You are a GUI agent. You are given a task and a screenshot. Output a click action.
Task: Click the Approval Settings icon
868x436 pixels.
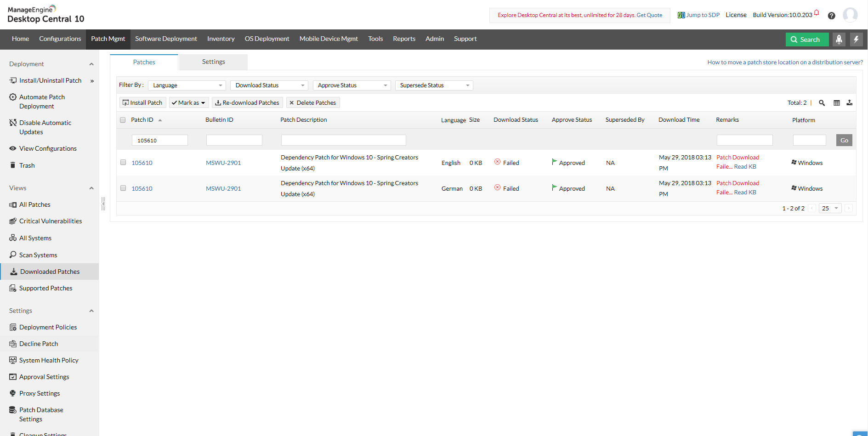[13, 377]
